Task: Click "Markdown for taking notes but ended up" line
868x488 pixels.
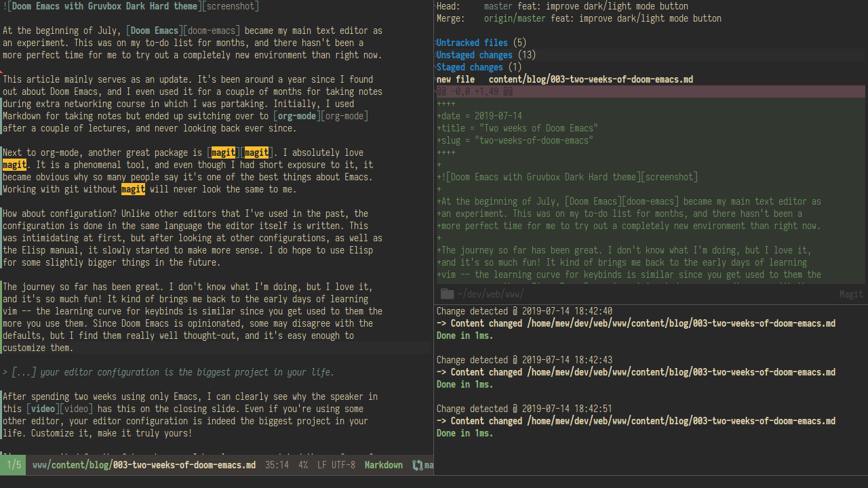Action: tap(186, 116)
